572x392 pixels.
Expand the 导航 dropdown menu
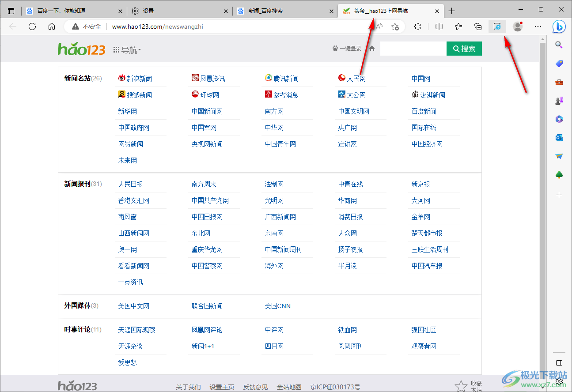[127, 50]
